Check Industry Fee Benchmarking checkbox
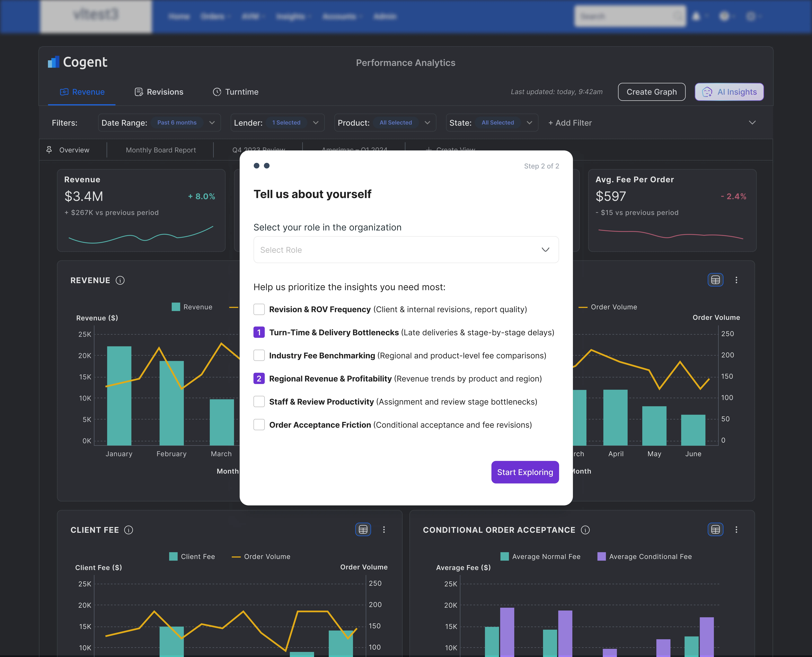Screen dimensions: 812x657 [x=259, y=356]
